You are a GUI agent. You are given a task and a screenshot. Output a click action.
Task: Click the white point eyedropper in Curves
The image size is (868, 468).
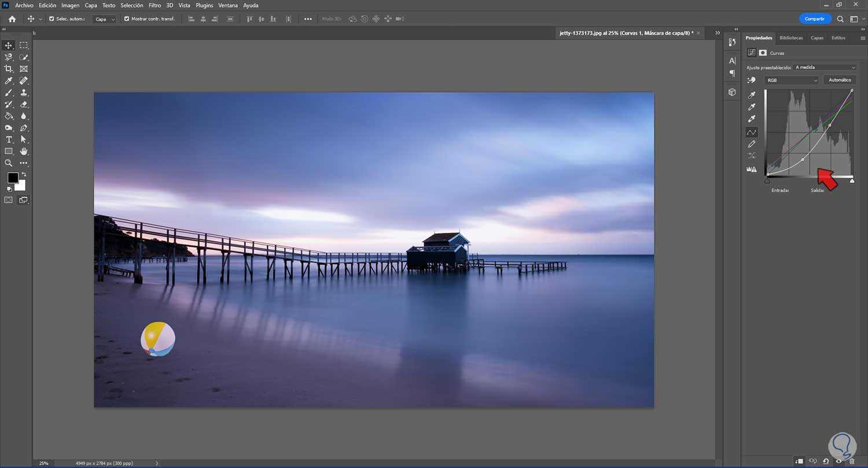(752, 119)
